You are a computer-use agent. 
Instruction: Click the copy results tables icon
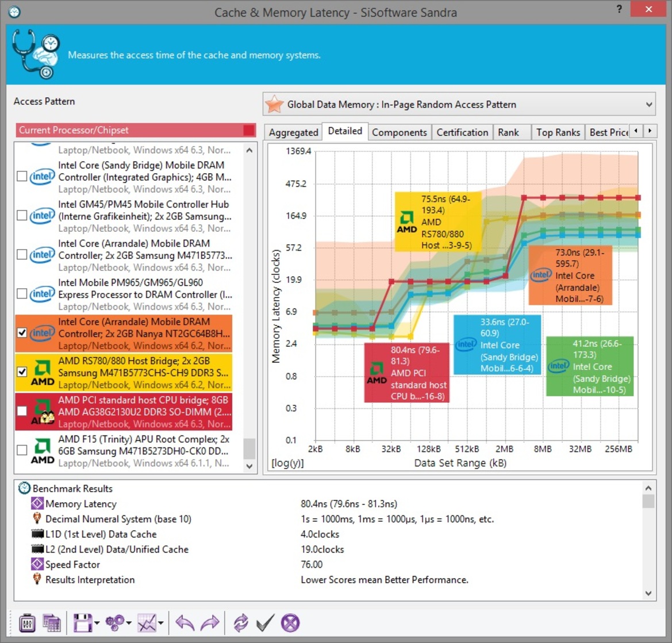[x=51, y=623]
